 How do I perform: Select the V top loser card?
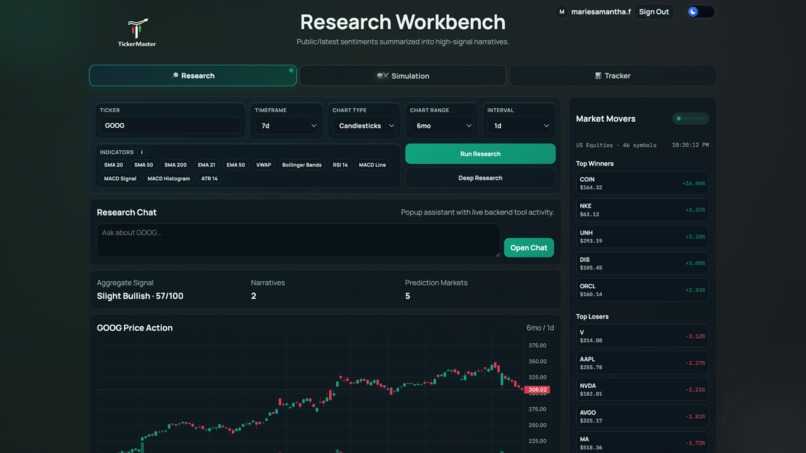pyautogui.click(x=642, y=336)
